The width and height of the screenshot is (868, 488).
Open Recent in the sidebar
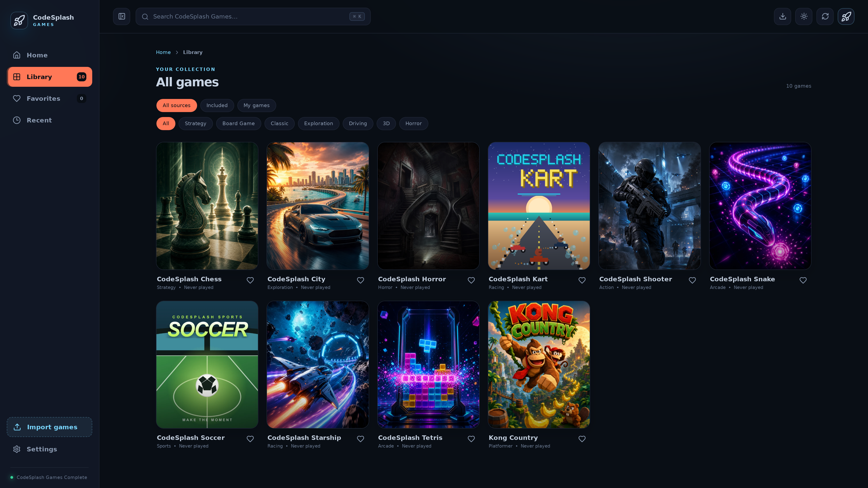pos(50,120)
